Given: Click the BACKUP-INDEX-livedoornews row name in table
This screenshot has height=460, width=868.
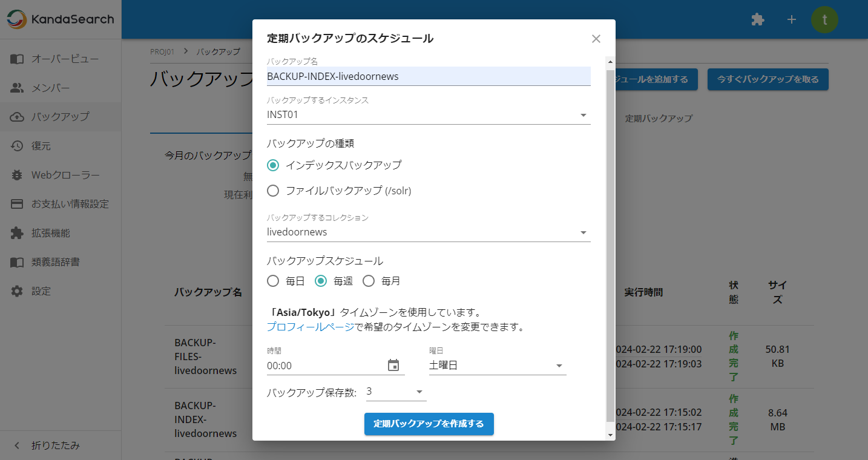Looking at the screenshot, I should [206, 419].
